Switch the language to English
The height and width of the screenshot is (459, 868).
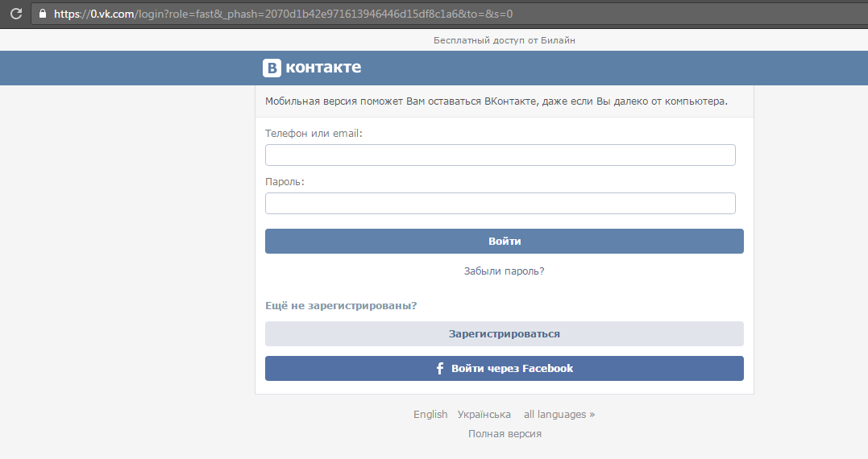[x=430, y=415]
